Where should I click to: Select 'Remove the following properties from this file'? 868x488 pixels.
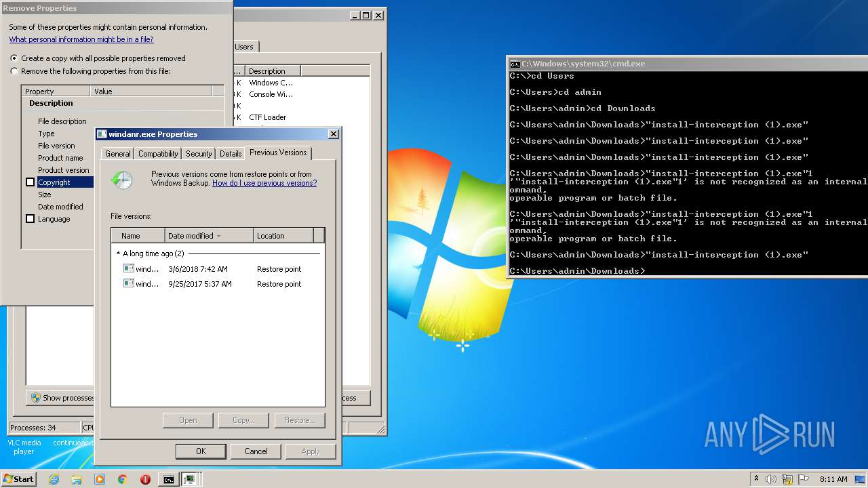[14, 71]
